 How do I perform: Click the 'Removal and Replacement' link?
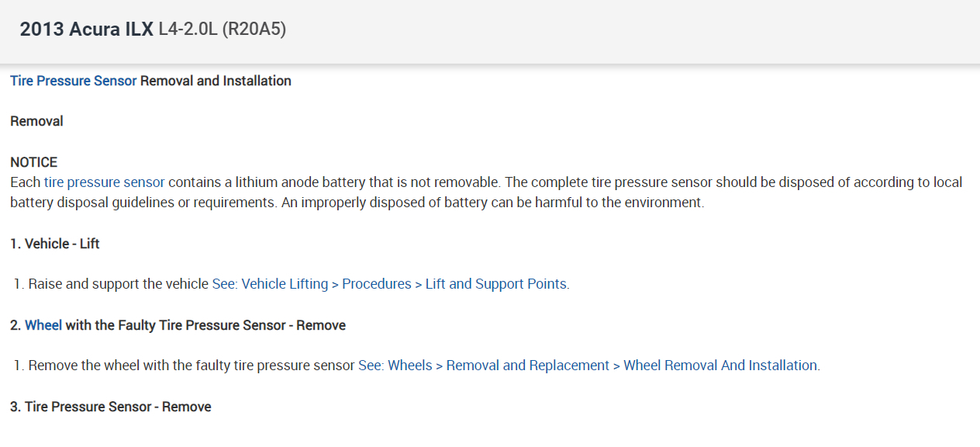tap(527, 366)
